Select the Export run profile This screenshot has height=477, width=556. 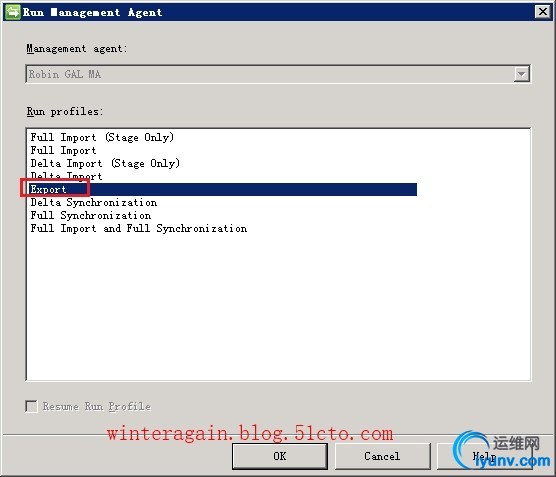click(x=222, y=189)
